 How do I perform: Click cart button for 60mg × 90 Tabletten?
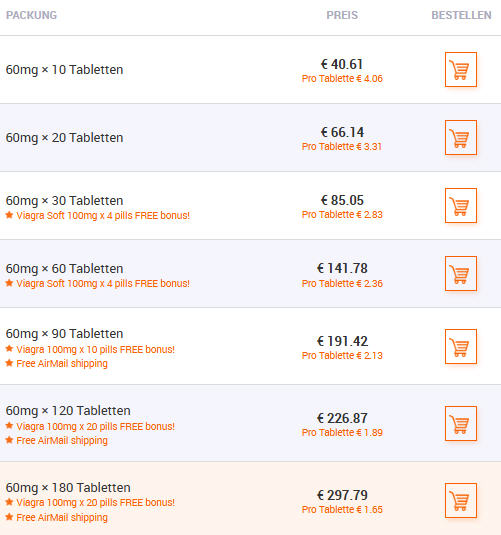click(461, 346)
